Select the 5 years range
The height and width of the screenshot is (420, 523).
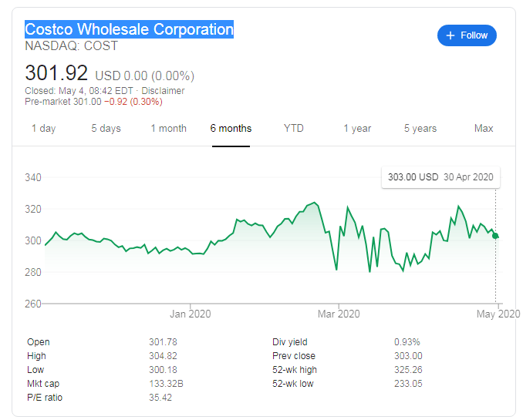tap(420, 129)
